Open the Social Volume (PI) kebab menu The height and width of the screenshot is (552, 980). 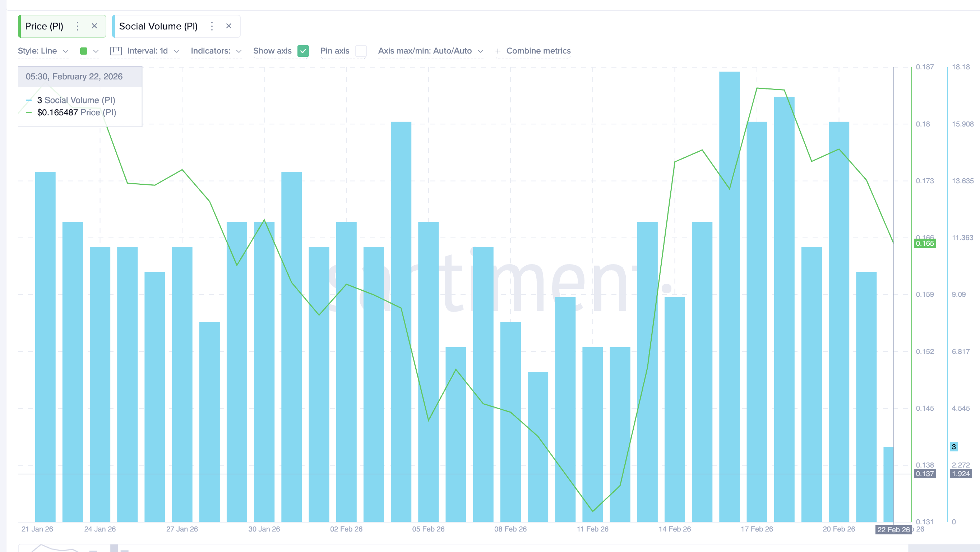tap(212, 26)
